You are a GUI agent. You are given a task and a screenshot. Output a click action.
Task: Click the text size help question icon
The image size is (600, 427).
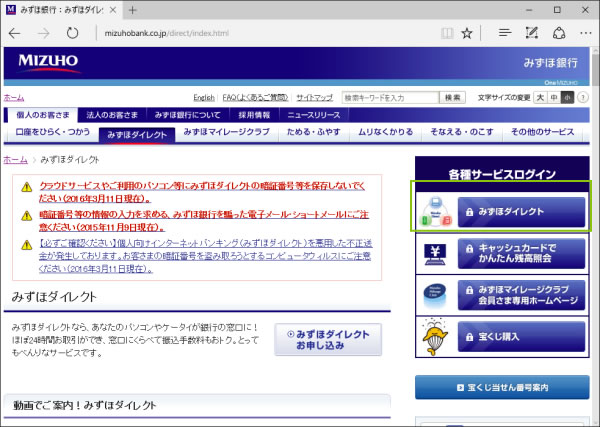[x=582, y=98]
